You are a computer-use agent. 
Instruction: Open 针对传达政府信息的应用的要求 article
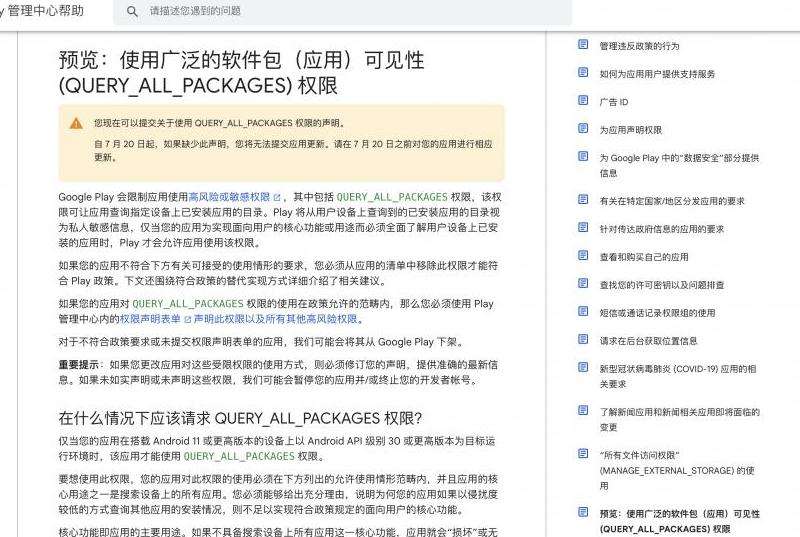662,229
